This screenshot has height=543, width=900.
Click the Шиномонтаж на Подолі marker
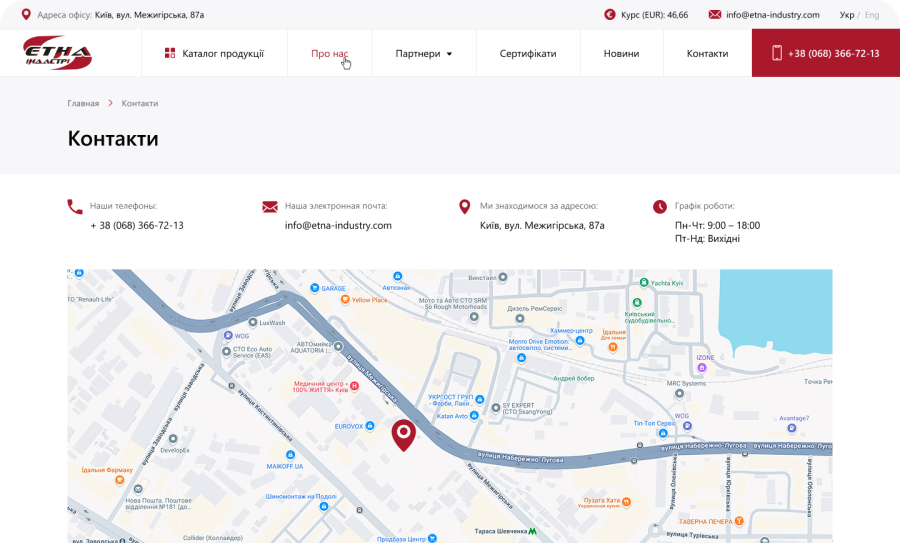(324, 507)
